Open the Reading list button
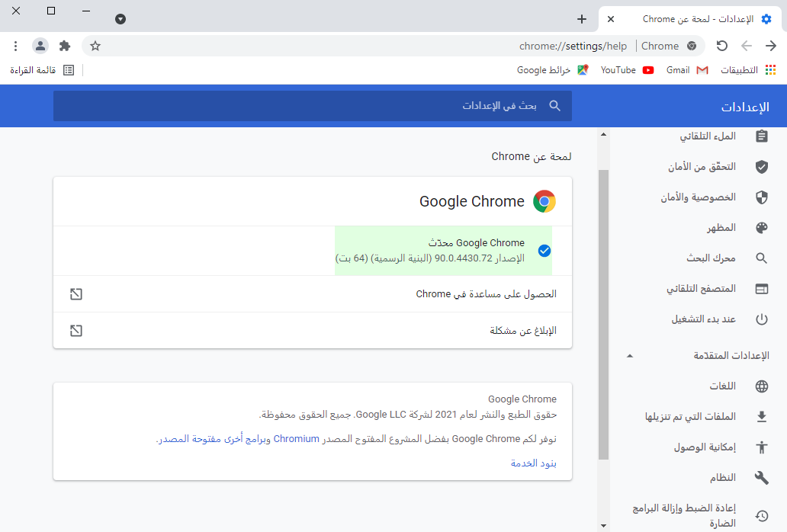This screenshot has height=532, width=787. [x=42, y=70]
